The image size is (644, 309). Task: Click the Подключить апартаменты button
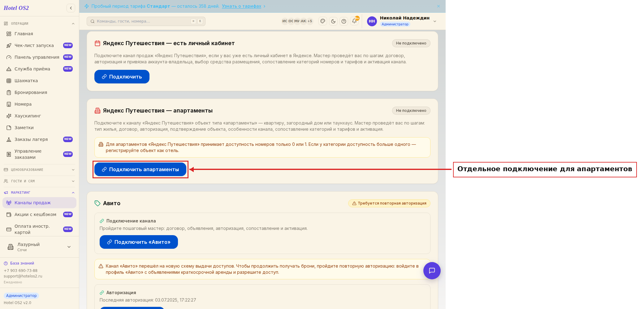pyautogui.click(x=140, y=169)
